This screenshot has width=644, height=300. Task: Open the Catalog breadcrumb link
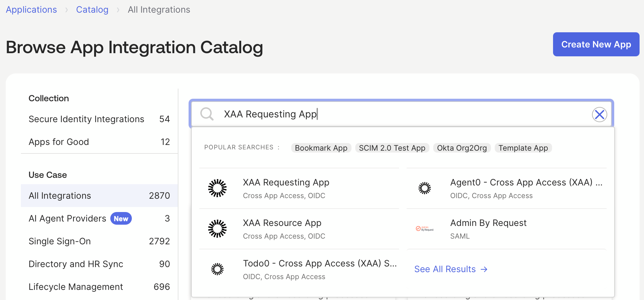click(92, 9)
